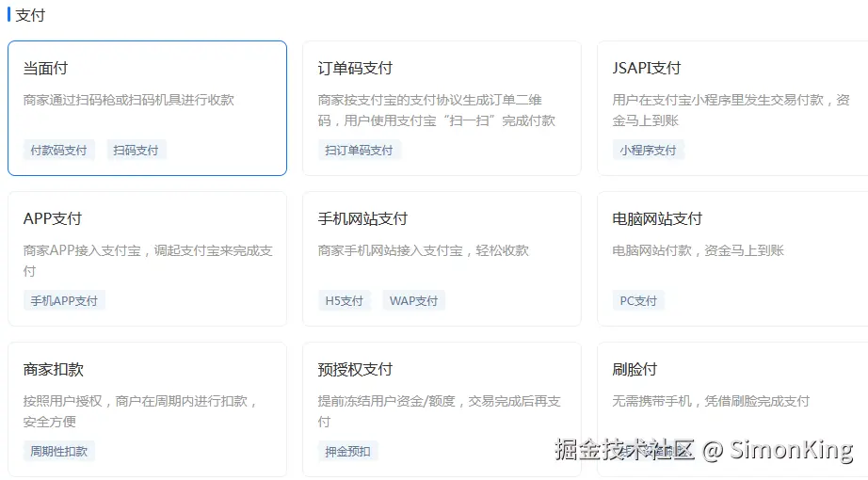
Task: Click description 提前冻结用户资金/额度
Action: 386,401
